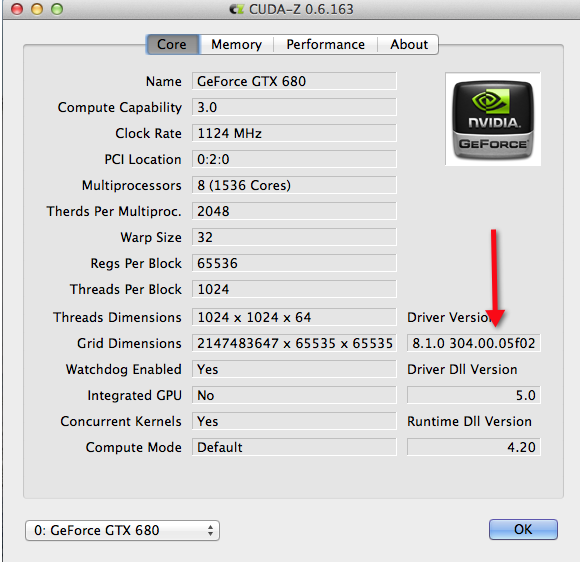
Task: Select the About tab
Action: 408,44
